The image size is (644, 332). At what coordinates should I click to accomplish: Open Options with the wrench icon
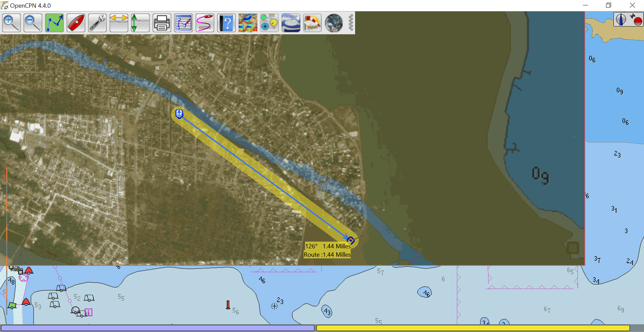[97, 23]
